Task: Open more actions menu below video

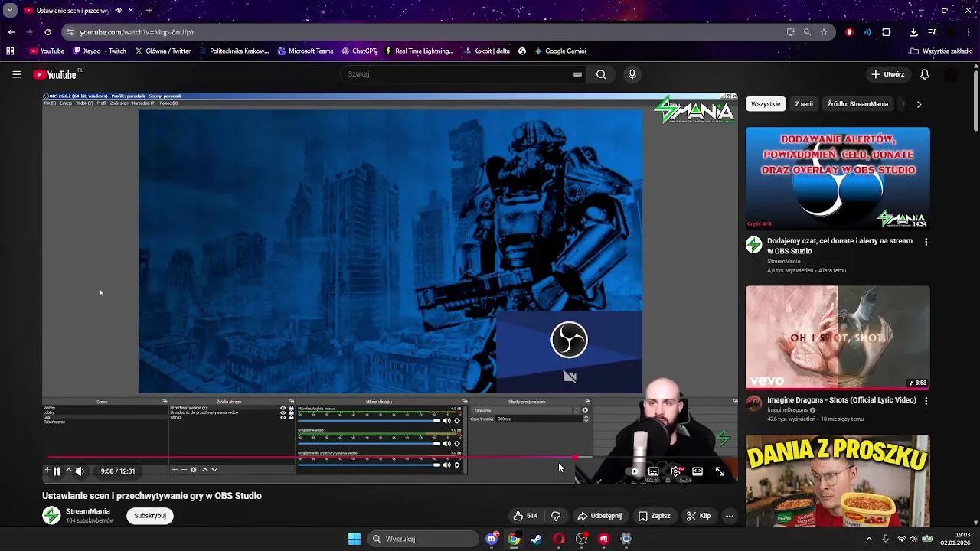Action: tap(730, 516)
